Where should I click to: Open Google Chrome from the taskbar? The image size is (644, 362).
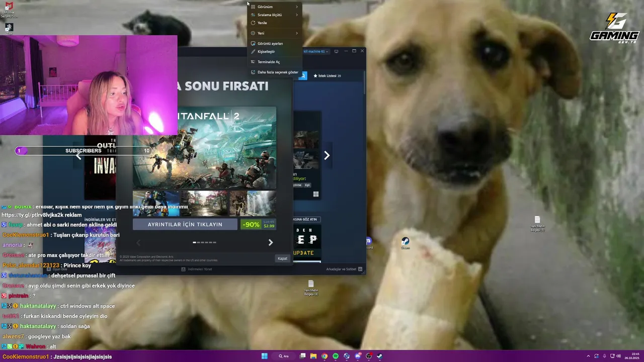pos(325,356)
